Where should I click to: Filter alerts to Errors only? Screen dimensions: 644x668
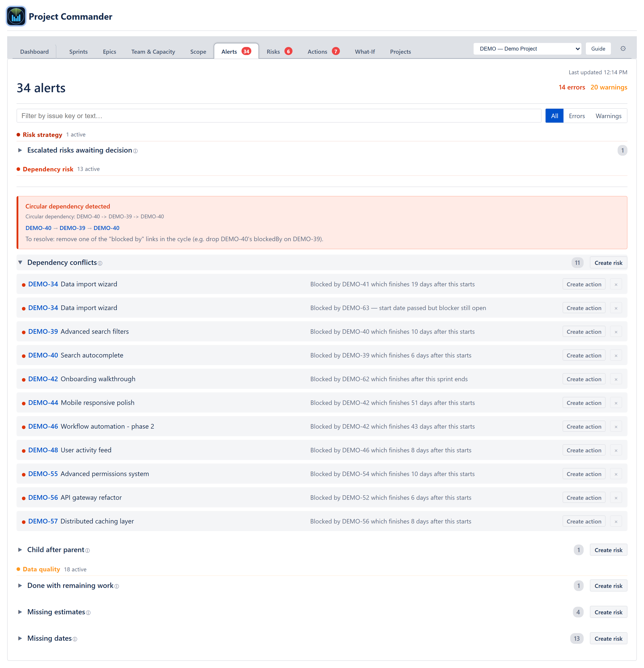click(x=576, y=116)
